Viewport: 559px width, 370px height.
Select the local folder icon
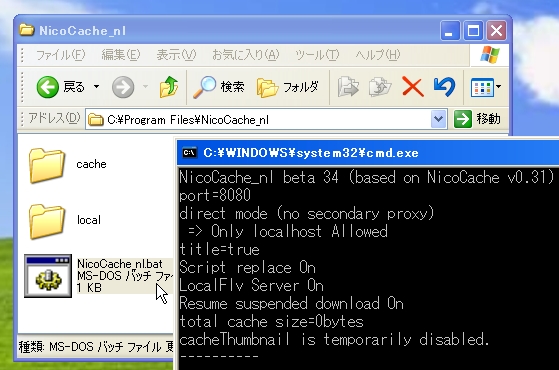point(47,221)
